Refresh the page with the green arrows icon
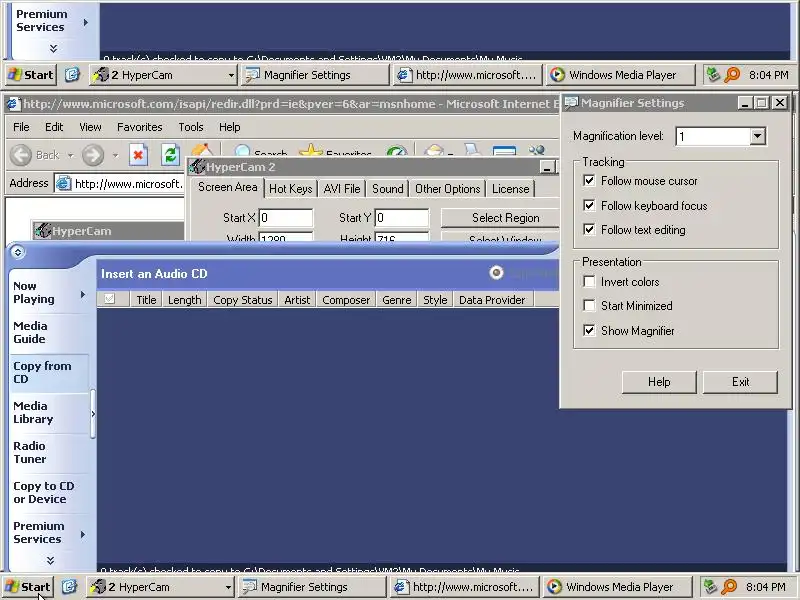Viewport: 800px width, 600px height. click(170, 155)
